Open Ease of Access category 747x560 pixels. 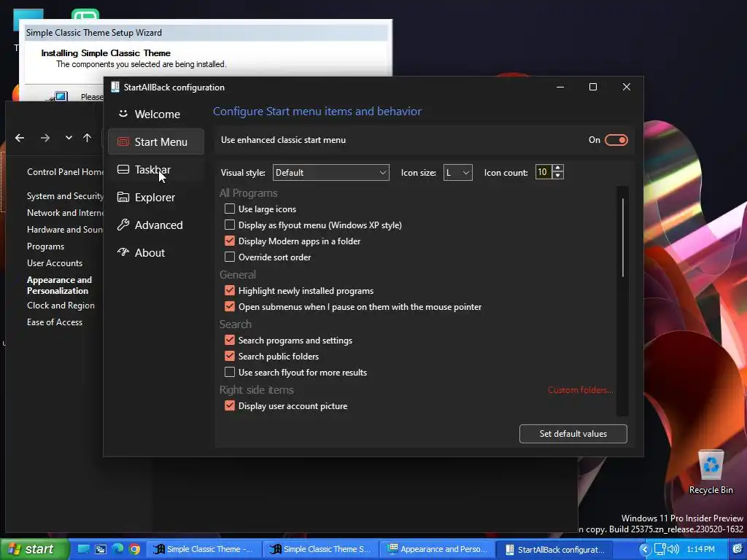55,322
